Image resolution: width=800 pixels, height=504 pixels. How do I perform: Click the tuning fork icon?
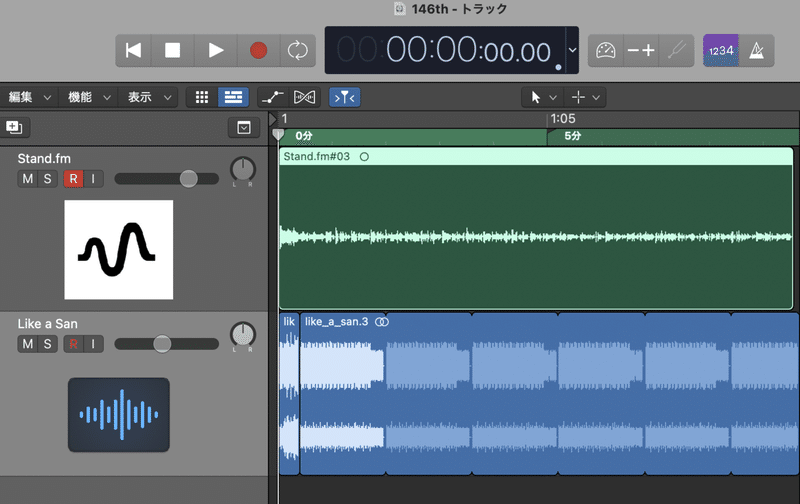point(677,51)
